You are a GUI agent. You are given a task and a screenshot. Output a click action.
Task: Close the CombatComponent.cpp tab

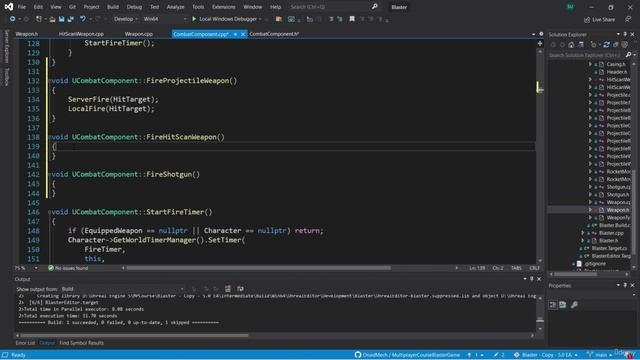click(243, 34)
